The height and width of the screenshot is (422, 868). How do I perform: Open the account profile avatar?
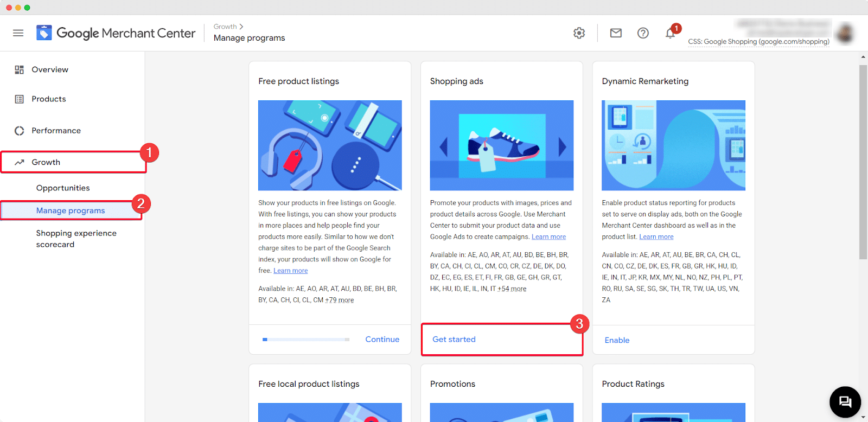[845, 33]
